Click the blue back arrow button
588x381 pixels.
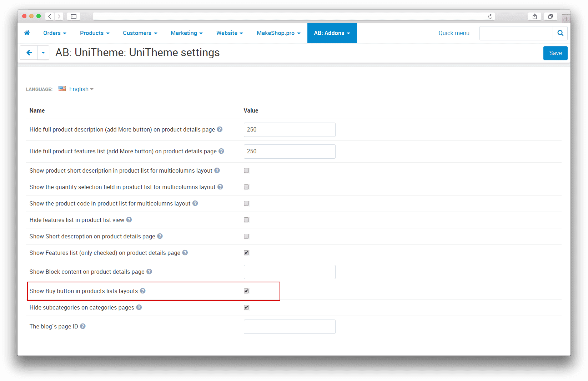[x=29, y=53]
